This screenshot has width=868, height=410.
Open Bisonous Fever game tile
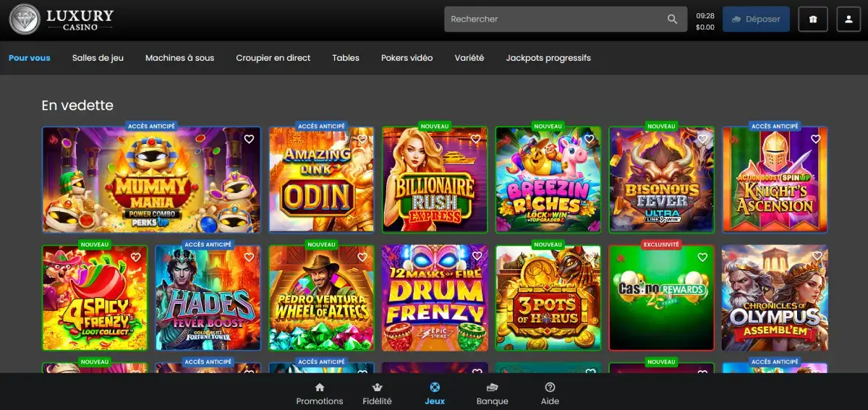click(x=662, y=180)
